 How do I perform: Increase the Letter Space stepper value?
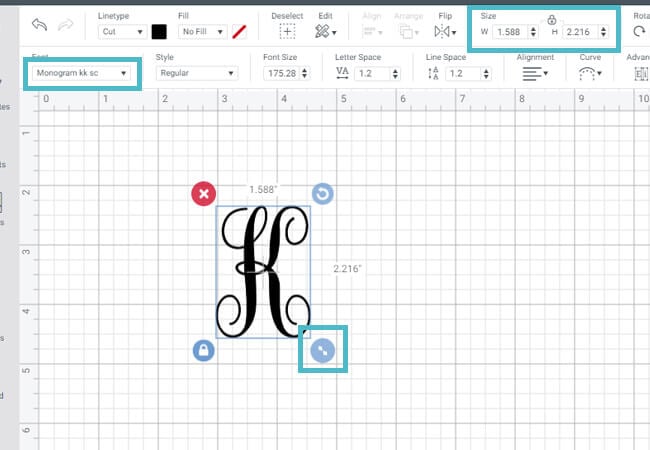pyautogui.click(x=395, y=71)
